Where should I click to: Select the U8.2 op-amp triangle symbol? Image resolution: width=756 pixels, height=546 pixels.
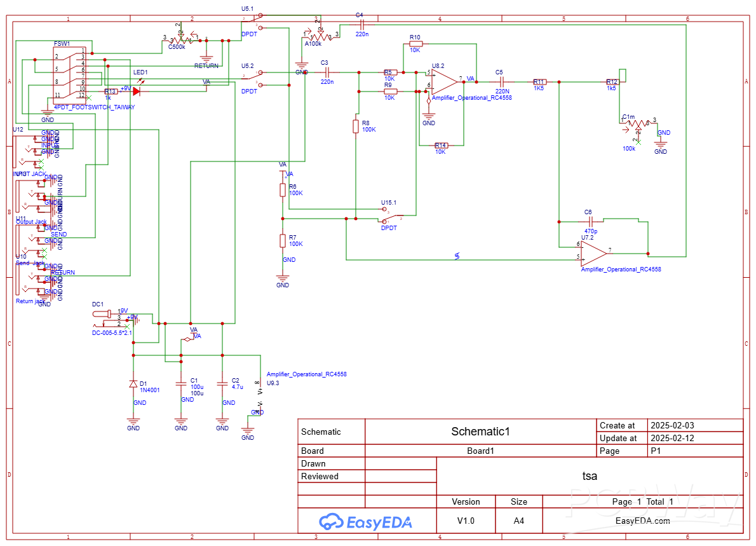[445, 81]
